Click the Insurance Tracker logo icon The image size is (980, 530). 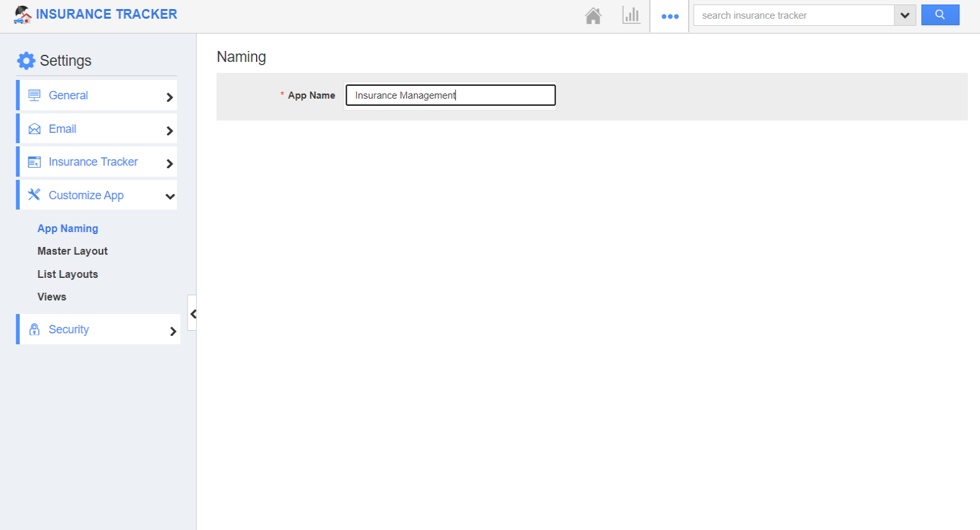pos(23,15)
